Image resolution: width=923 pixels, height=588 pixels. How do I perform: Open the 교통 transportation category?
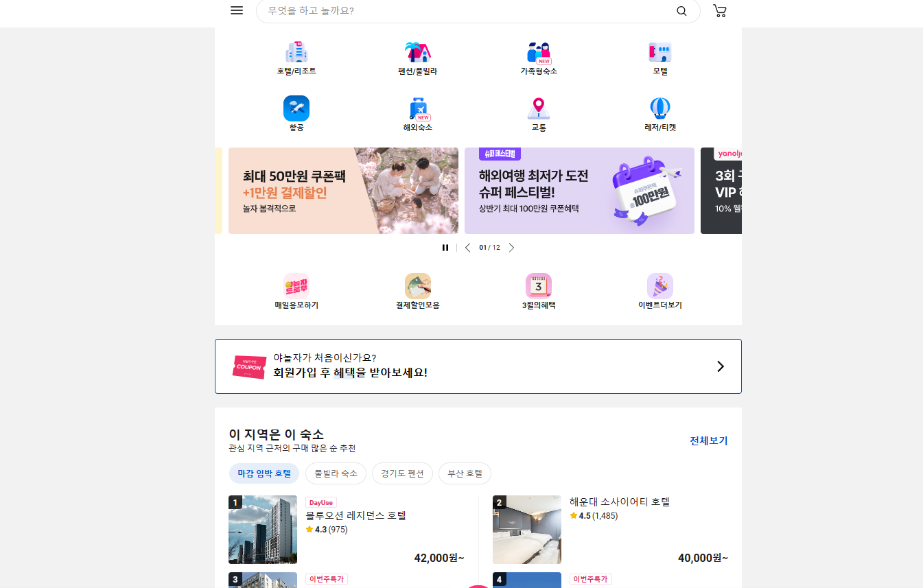[538, 113]
